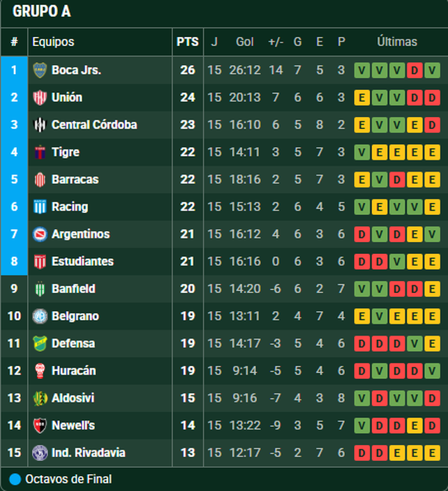The width and height of the screenshot is (448, 491).
Task: Click the Racing club crest
Action: coord(40,206)
